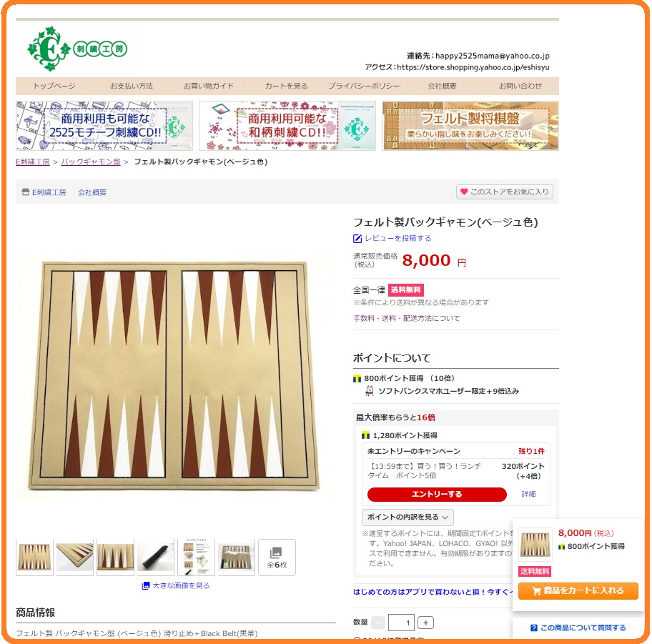652x644 pixels.
Task: Select the angled board corner thumbnail
Action: [75, 557]
